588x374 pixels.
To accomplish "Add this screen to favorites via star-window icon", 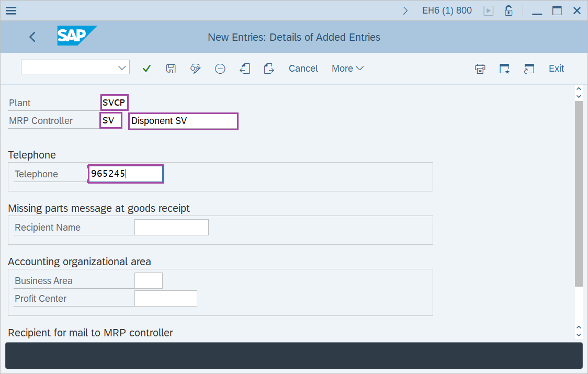I will [x=504, y=68].
